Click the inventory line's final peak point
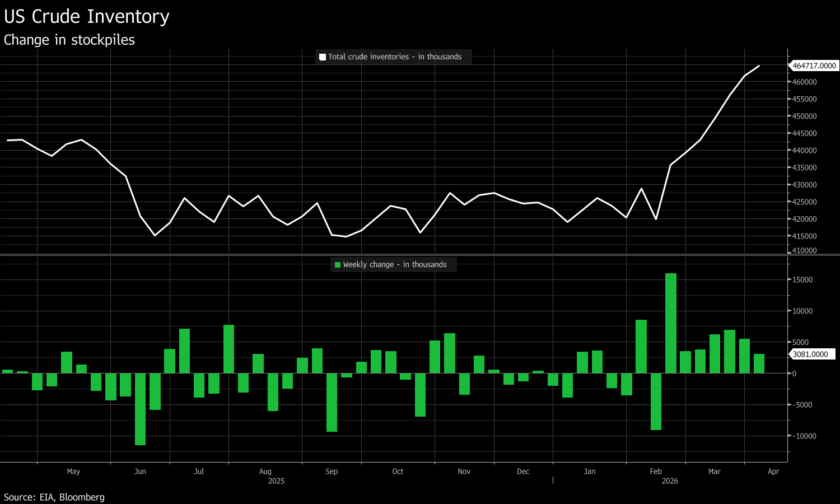840x504 pixels. 759,66
